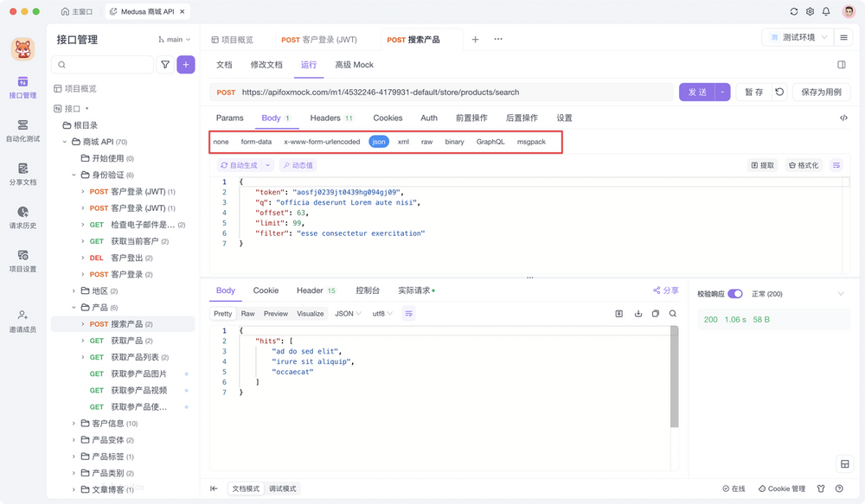This screenshot has width=865, height=504.
Task: Switch to the 高级 Mock tab
Action: tap(354, 65)
